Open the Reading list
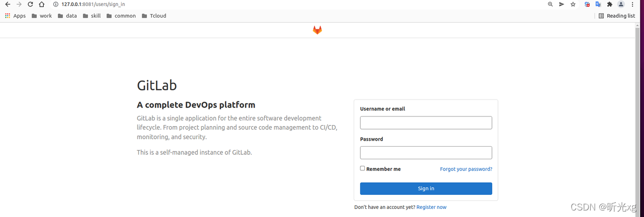Viewport: 644px width, 217px height. [617, 16]
